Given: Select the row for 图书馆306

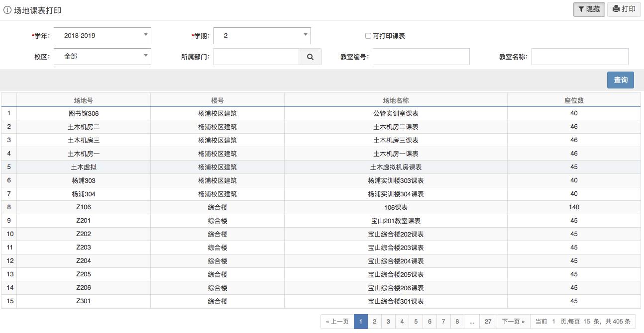Looking at the screenshot, I should coord(84,113).
